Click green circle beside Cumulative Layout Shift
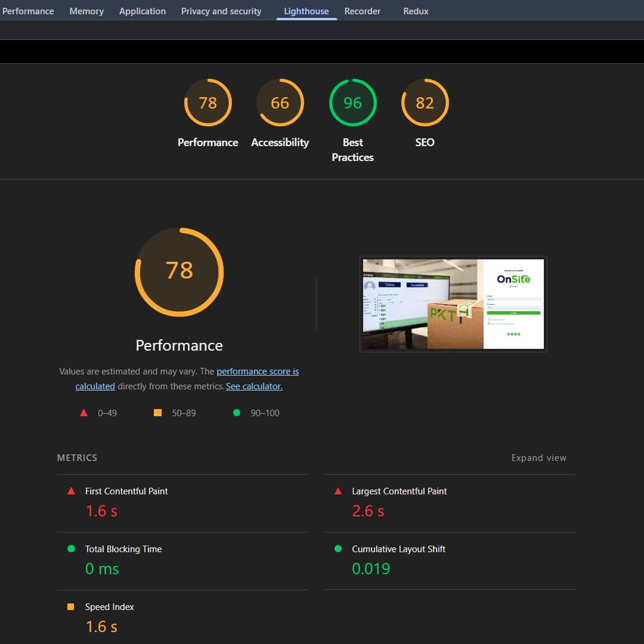This screenshot has height=644, width=644. tap(338, 549)
